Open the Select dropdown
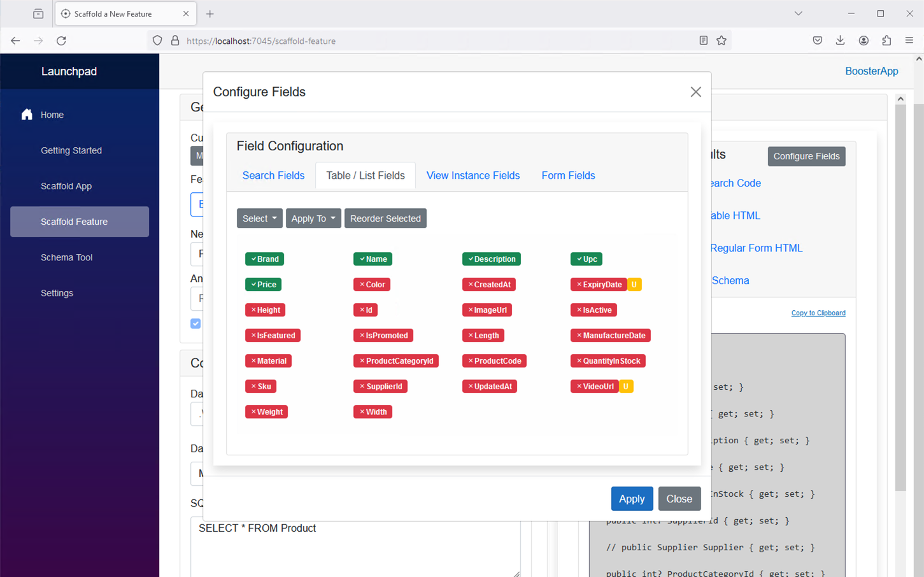The width and height of the screenshot is (924, 577). pyautogui.click(x=259, y=218)
